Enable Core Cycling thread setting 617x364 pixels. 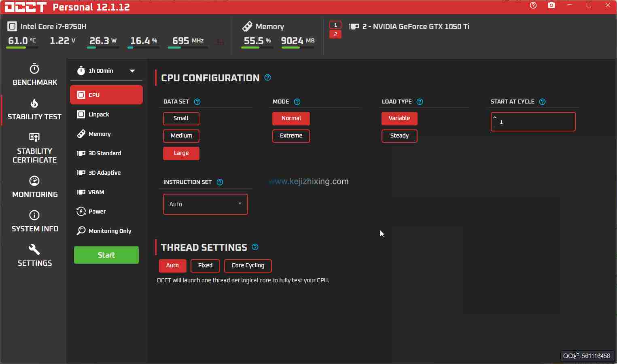pyautogui.click(x=248, y=266)
